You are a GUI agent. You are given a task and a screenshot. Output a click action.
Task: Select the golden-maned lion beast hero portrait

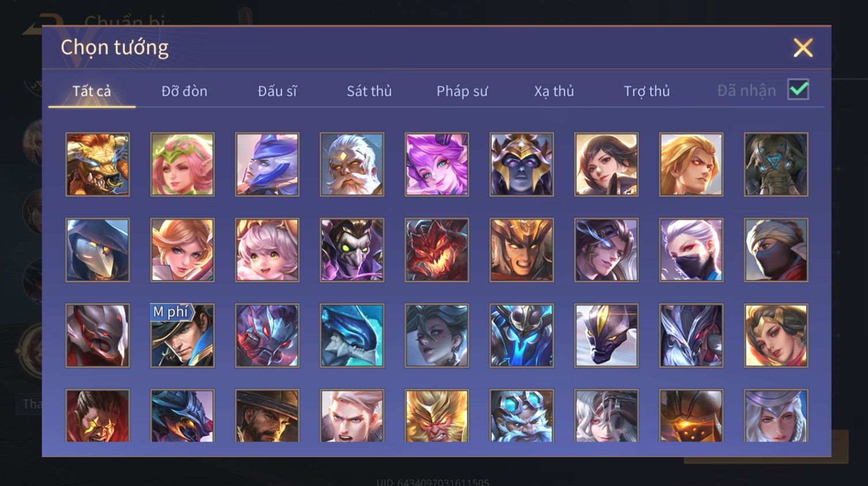(x=98, y=165)
